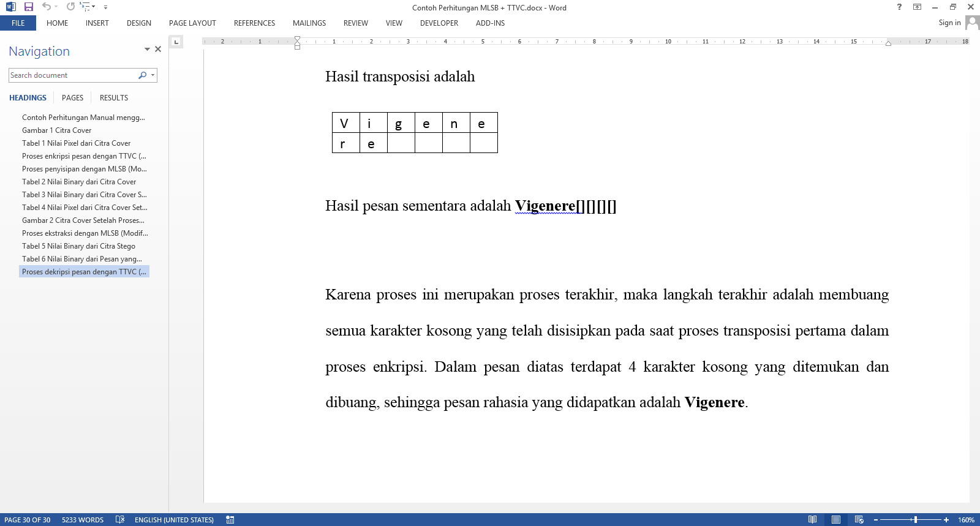Viewport: 980px width, 526px height.
Task: Open the search options dropdown arrow
Action: [x=153, y=75]
